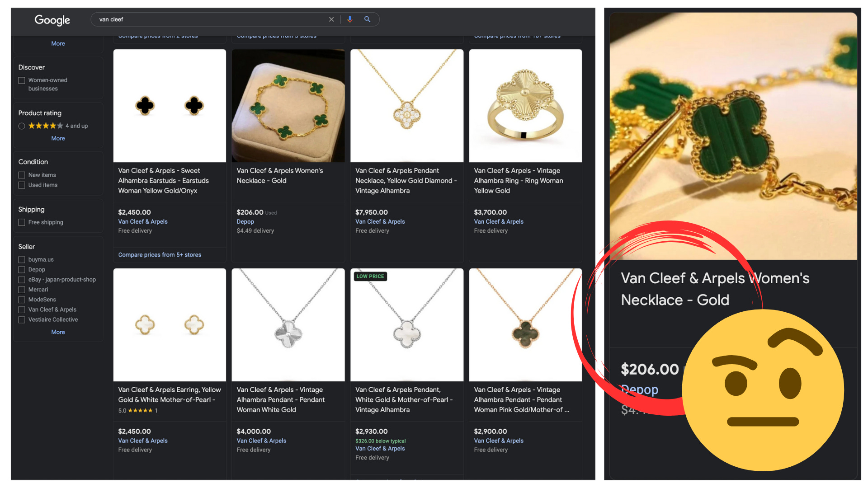868x488 pixels.
Task: Visit the Depop seller link for the $206 necklace
Action: click(x=245, y=221)
